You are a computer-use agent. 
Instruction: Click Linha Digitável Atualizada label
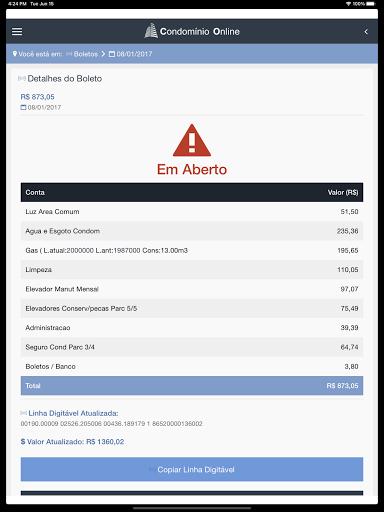[x=73, y=413]
